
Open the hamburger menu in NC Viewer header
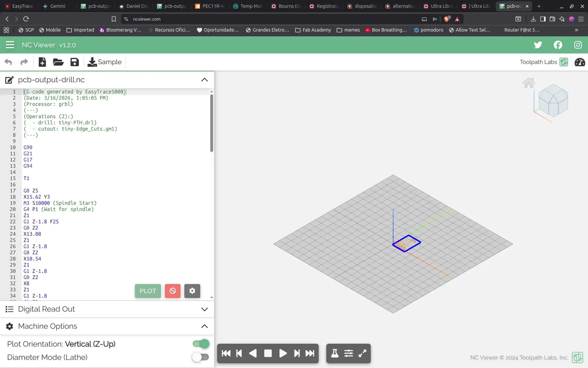pyautogui.click(x=10, y=45)
